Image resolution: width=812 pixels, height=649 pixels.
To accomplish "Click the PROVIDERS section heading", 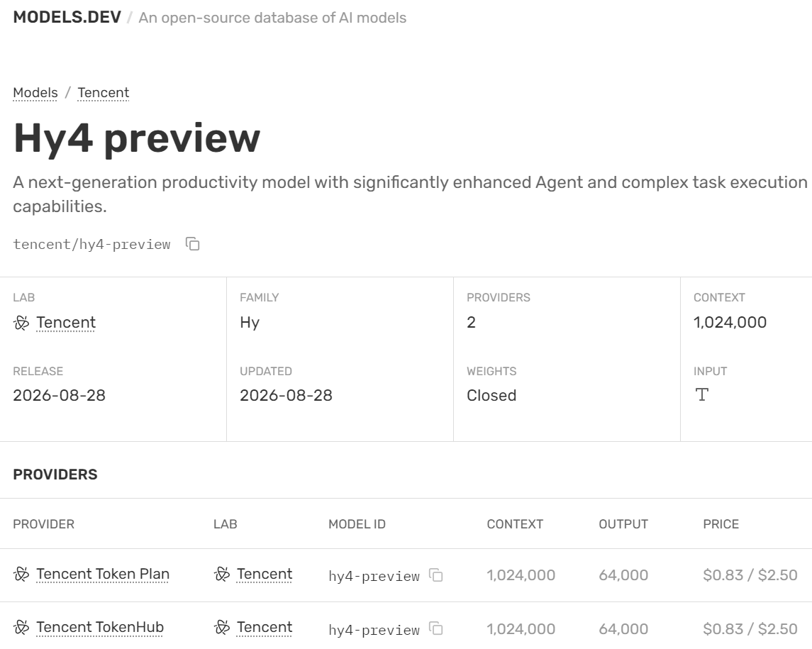I will click(x=55, y=475).
